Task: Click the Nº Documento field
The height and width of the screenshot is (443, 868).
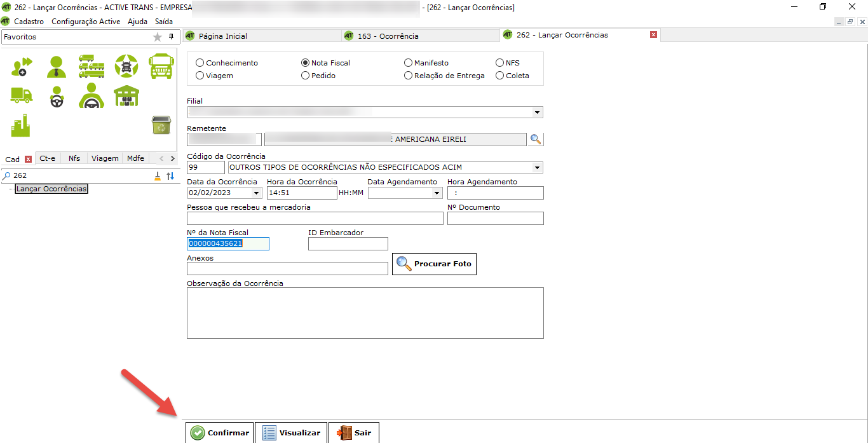Action: 496,218
